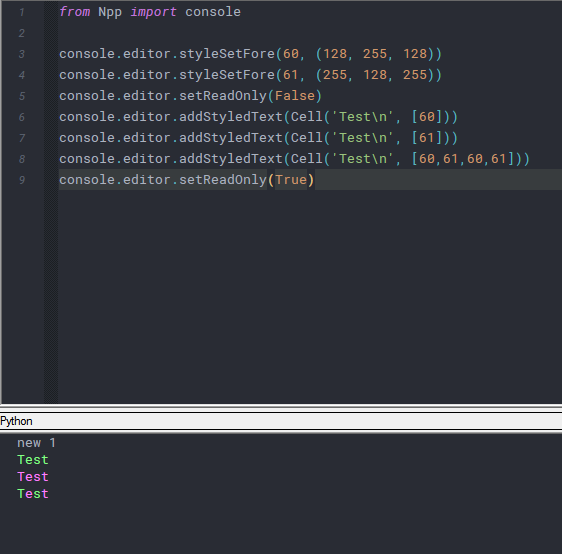Click line number 1 in the margin
This screenshot has width=562, height=554.
point(22,12)
